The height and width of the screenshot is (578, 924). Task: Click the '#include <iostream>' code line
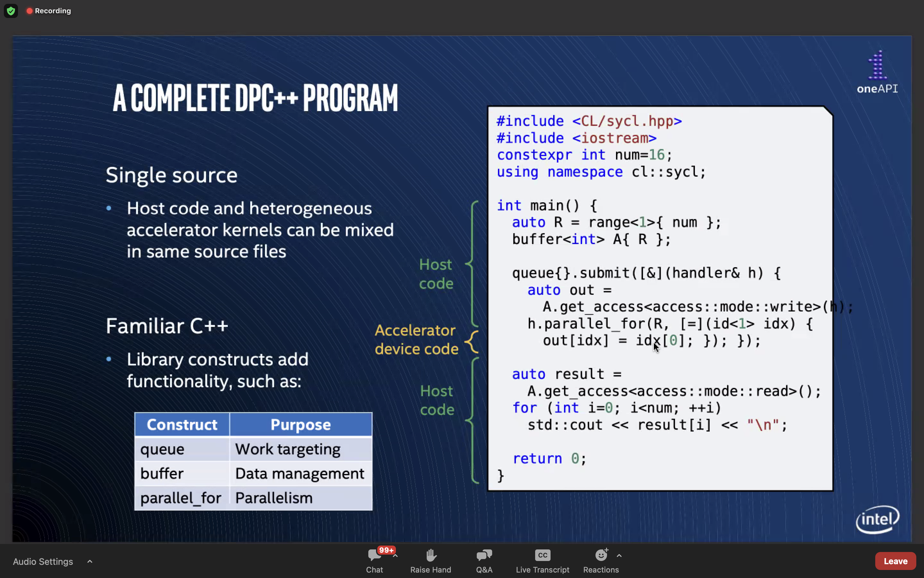[576, 138]
